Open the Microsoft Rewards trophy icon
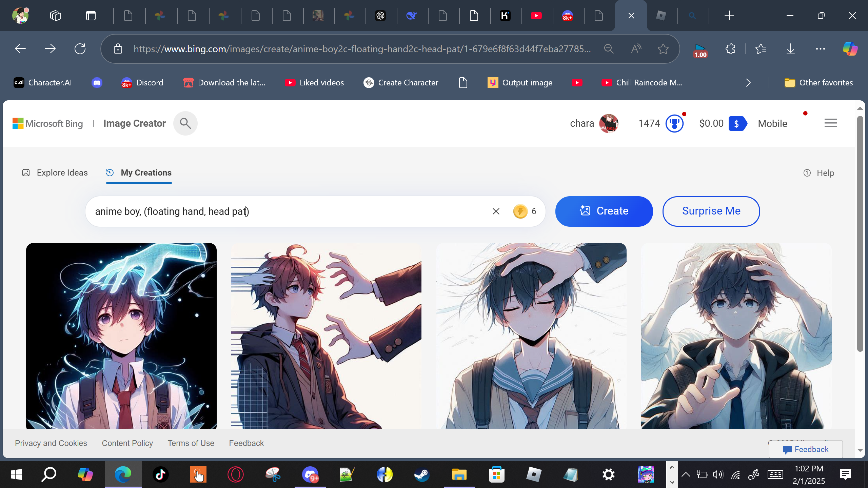Screen dimensions: 868x488 pyautogui.click(x=674, y=124)
